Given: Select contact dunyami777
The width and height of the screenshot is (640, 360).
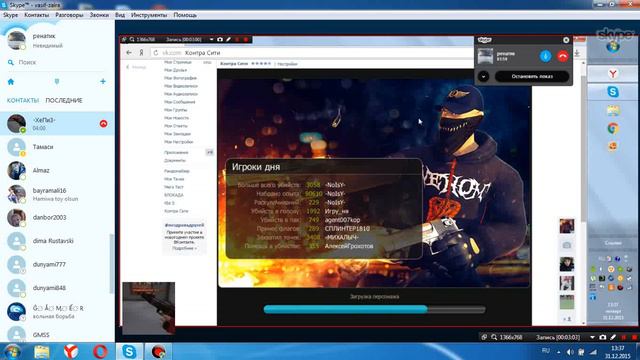Looking at the screenshot, I should tap(57, 264).
